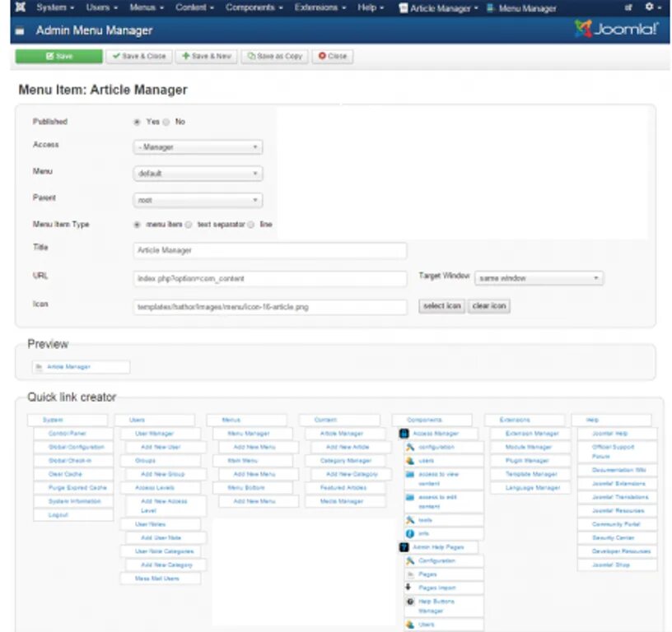Image resolution: width=672 pixels, height=632 pixels.
Task: Click into the Title input field
Action: (x=270, y=250)
